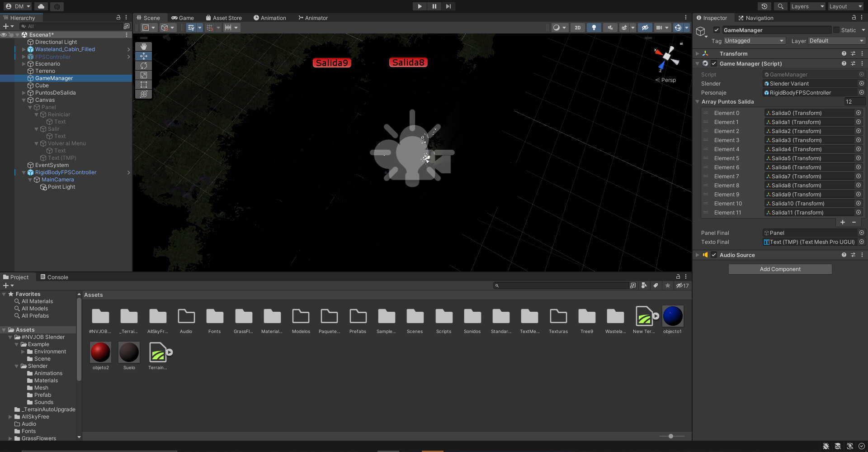Viewport: 868px width, 452px height.
Task: Click the scene orientation gizmo
Action: [x=666, y=57]
